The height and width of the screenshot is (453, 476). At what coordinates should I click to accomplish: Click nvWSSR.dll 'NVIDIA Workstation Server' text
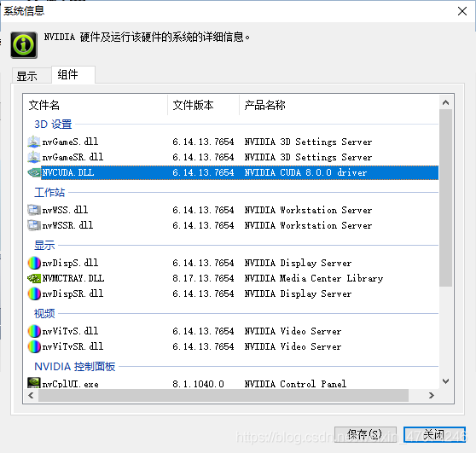point(308,225)
